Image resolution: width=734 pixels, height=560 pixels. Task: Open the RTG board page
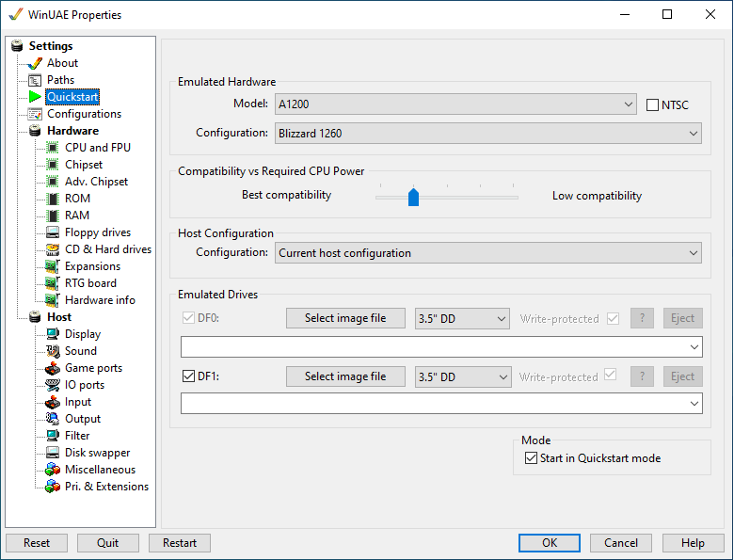[91, 283]
